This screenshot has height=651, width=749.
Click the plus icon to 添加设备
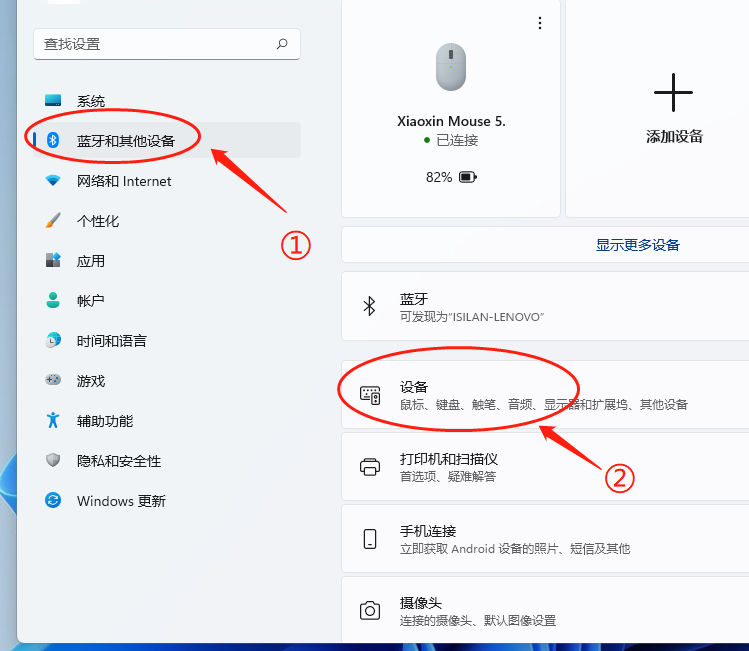click(x=673, y=93)
